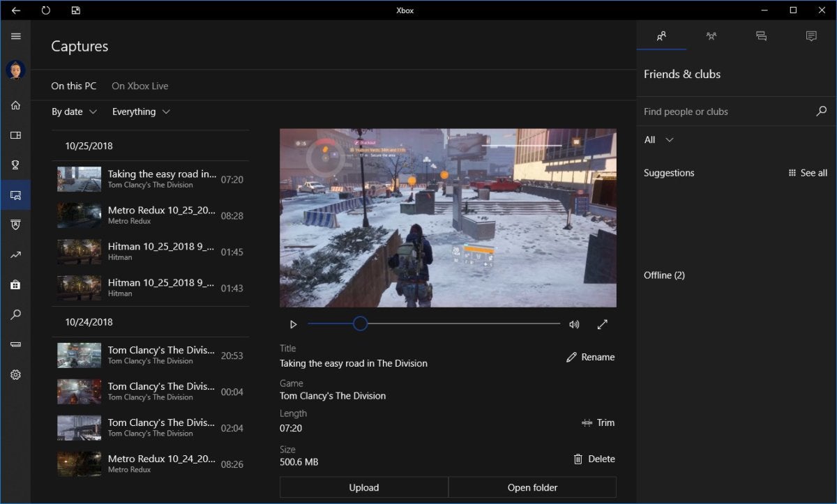Select Metro Redux 08:26 capture
The image size is (837, 504).
151,464
